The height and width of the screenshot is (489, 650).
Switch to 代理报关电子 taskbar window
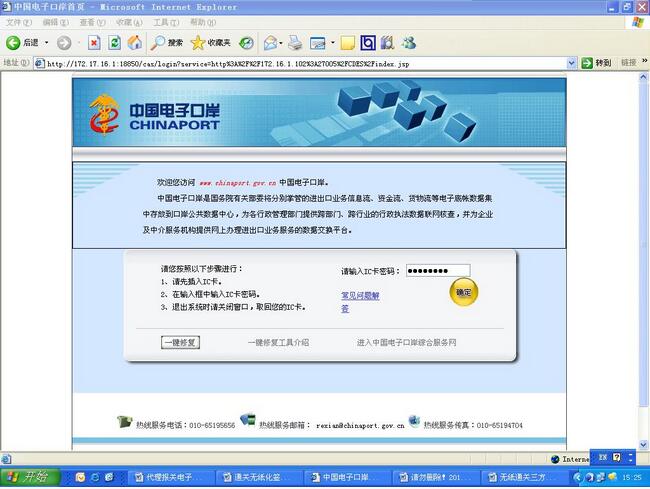(x=171, y=477)
